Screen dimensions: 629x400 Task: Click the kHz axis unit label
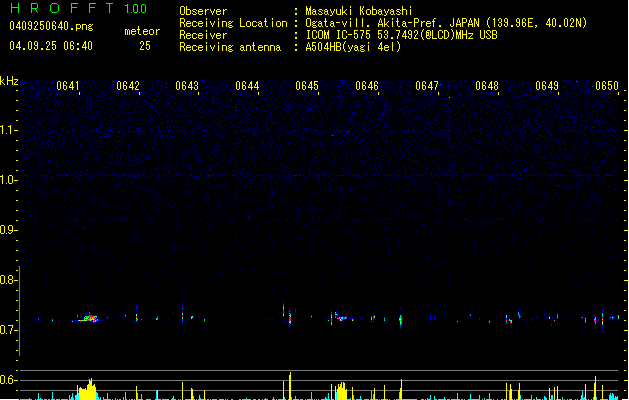tap(9, 81)
